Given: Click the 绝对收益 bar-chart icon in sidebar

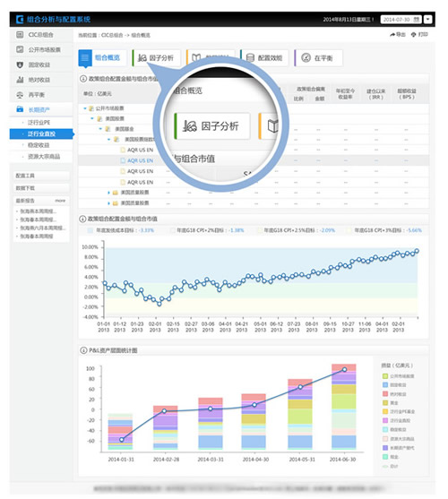Looking at the screenshot, I should pos(20,80).
